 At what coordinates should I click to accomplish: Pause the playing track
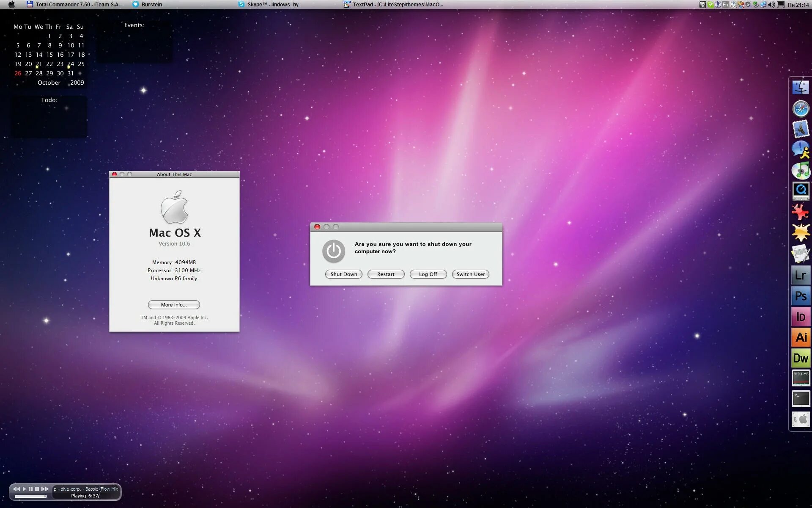[30, 489]
